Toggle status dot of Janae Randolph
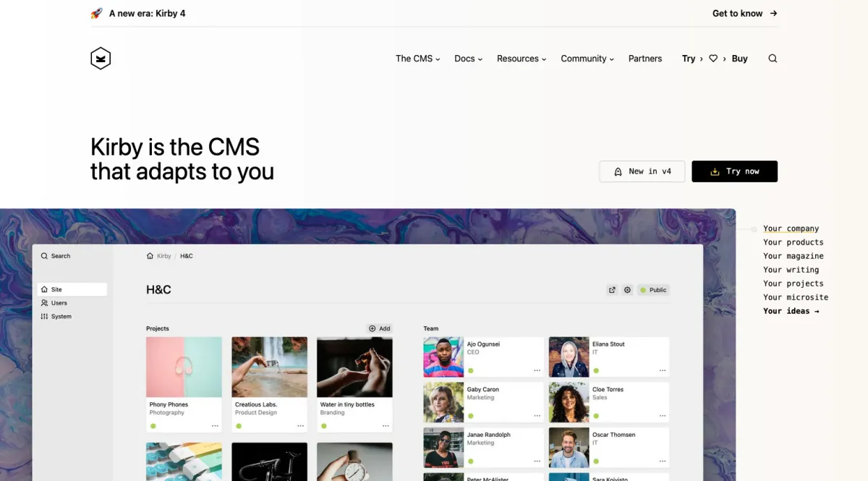Image resolution: width=868 pixels, height=481 pixels. pyautogui.click(x=471, y=461)
